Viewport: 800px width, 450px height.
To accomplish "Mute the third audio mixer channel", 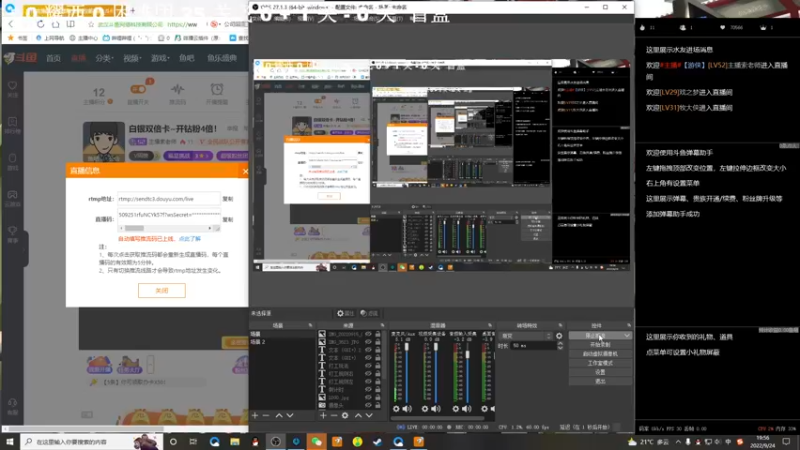I will [x=466, y=409].
